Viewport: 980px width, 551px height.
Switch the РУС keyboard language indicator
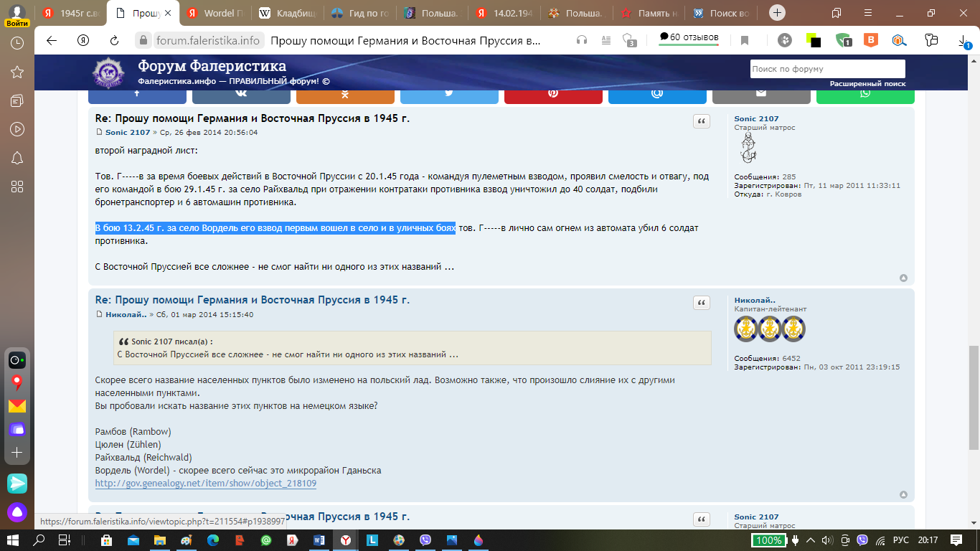(x=901, y=540)
